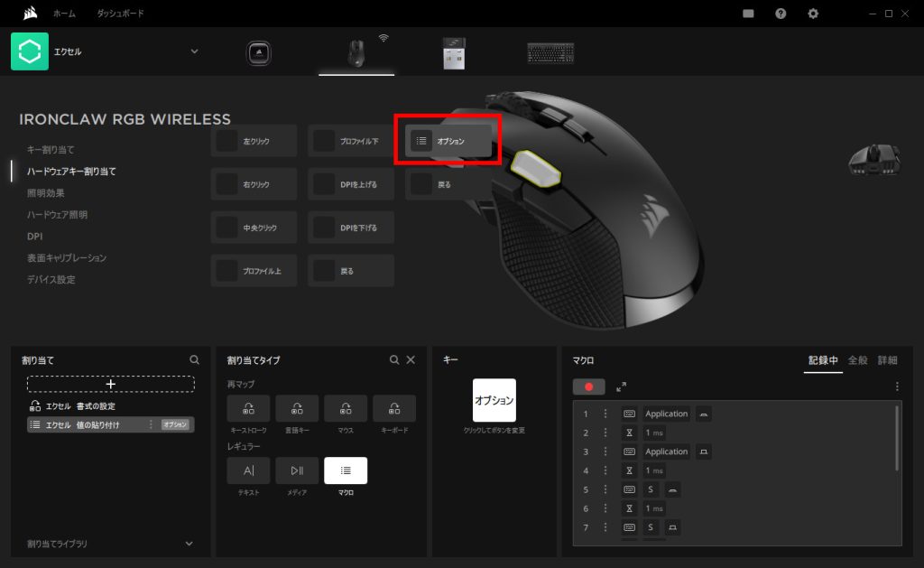This screenshot has width=924, height=568.
Task: Search in the 割り当てタイプ panel
Action: pyautogui.click(x=394, y=359)
